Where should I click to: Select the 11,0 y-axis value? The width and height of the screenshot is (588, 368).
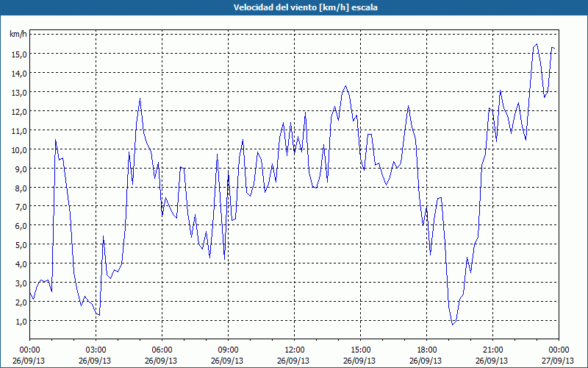(19, 131)
